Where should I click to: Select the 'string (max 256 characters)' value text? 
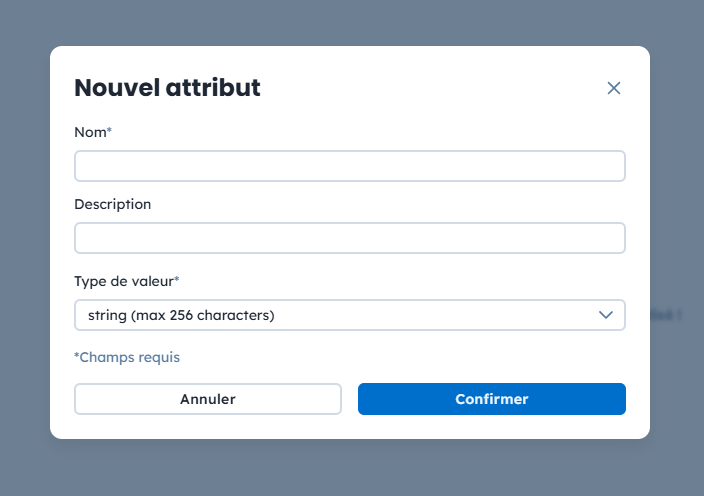pyautogui.click(x=181, y=315)
